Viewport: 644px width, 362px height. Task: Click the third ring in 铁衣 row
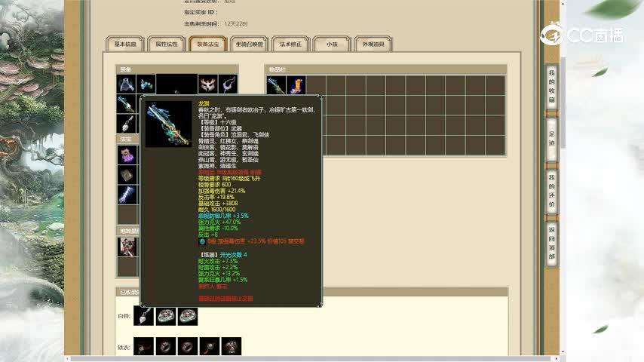pos(188,347)
